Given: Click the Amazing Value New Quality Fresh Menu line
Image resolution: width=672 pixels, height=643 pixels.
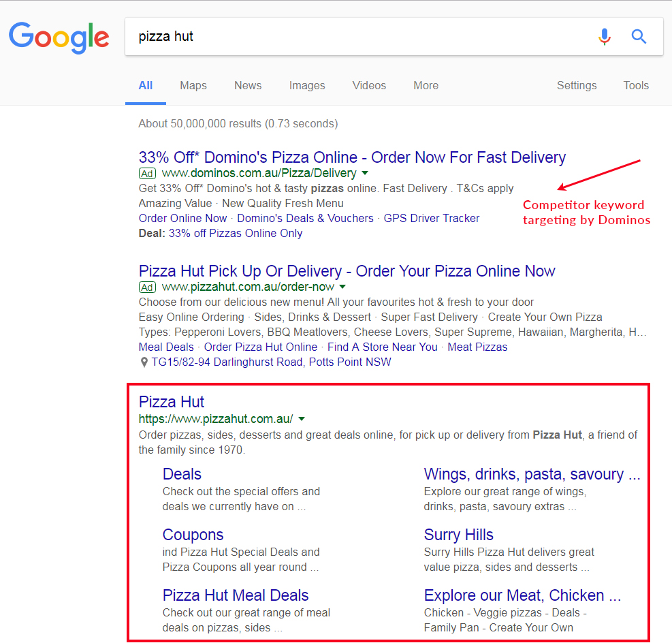Looking at the screenshot, I should [x=241, y=203].
